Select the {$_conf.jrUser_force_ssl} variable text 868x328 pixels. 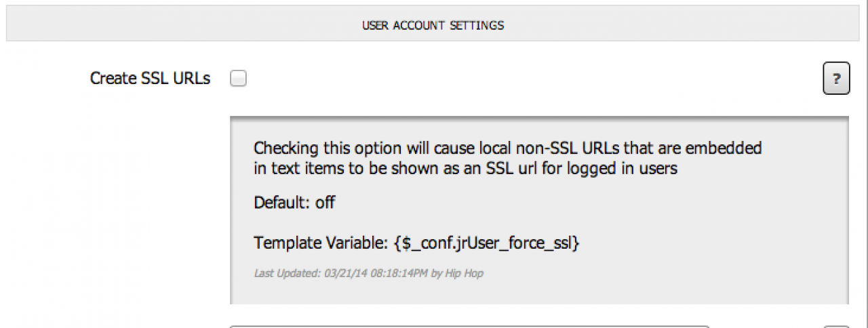486,243
